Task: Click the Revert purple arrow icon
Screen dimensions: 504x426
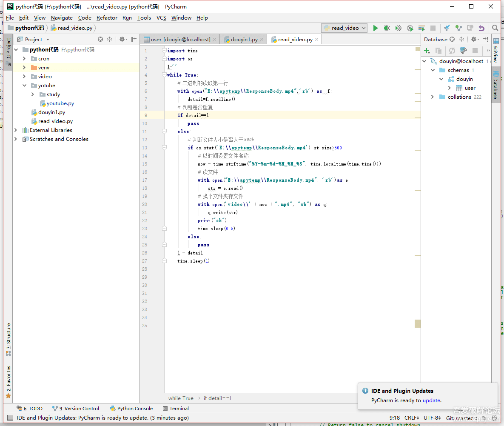Action: coord(481,28)
